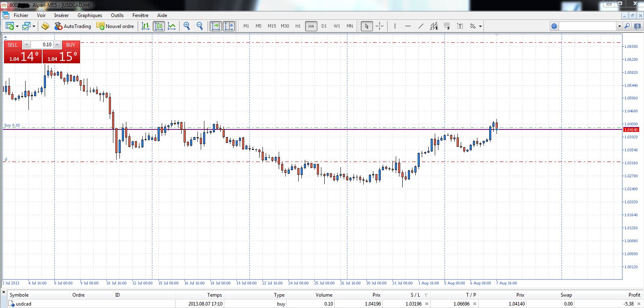Select the trendline drawing tool

coord(421,26)
